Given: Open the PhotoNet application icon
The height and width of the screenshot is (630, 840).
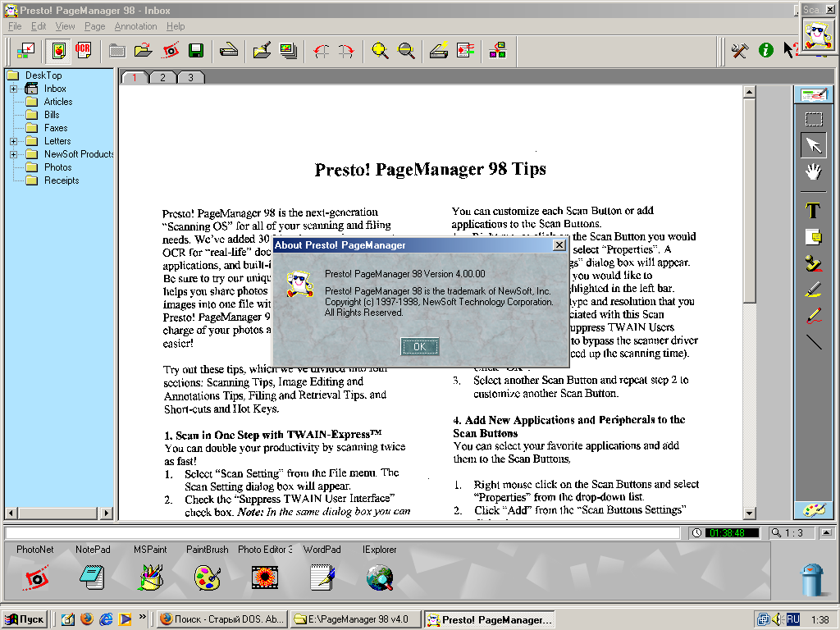Looking at the screenshot, I should coord(34,577).
